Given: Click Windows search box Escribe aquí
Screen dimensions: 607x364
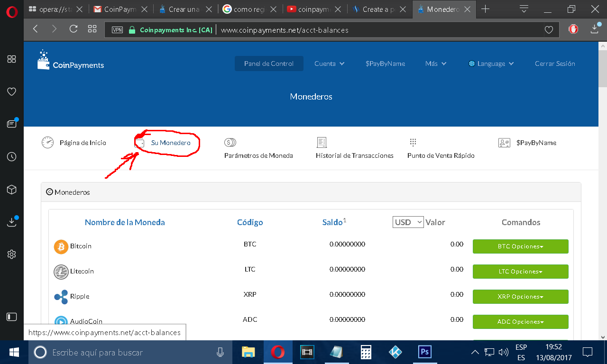Looking at the screenshot, I should [x=131, y=352].
